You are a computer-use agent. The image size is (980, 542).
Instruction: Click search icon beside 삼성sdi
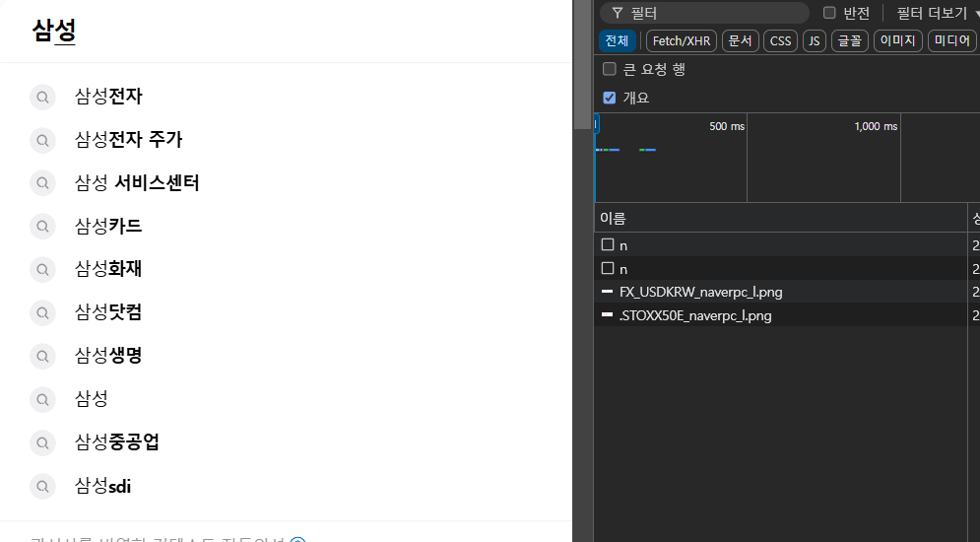coord(42,486)
